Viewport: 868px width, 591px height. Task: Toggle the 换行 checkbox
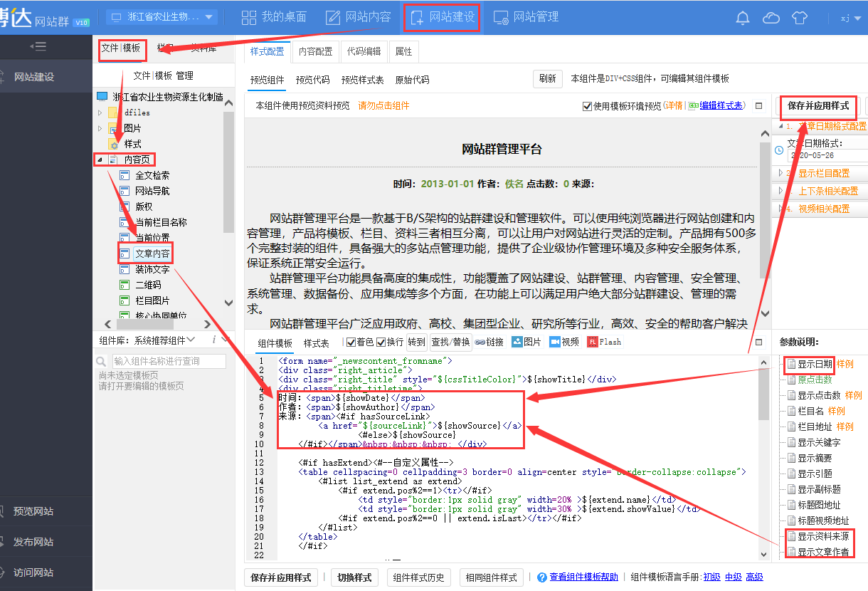coord(381,342)
